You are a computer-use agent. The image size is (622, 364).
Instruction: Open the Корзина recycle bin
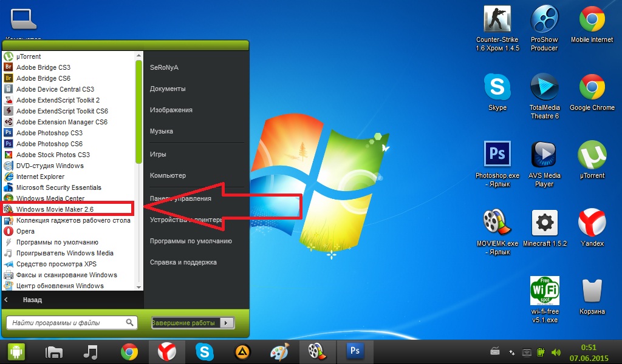(592, 291)
